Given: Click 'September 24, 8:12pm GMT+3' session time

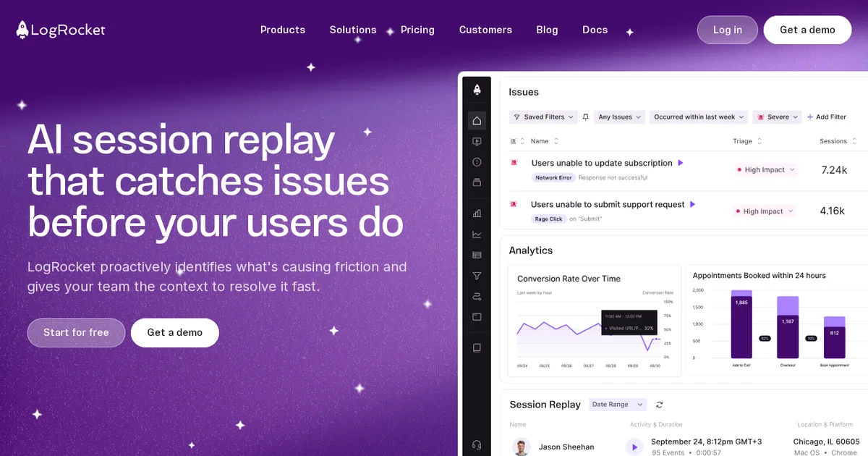Looking at the screenshot, I should pyautogui.click(x=706, y=442).
